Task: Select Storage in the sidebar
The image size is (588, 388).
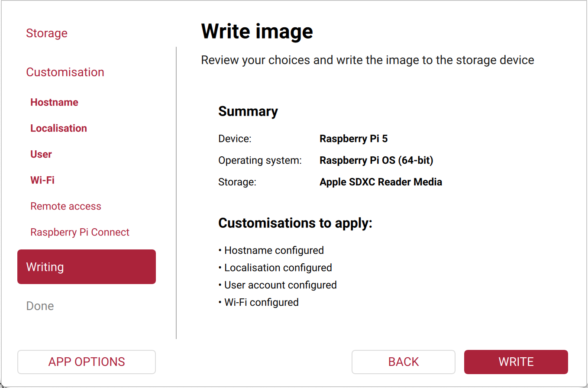Action: pyautogui.click(x=47, y=33)
